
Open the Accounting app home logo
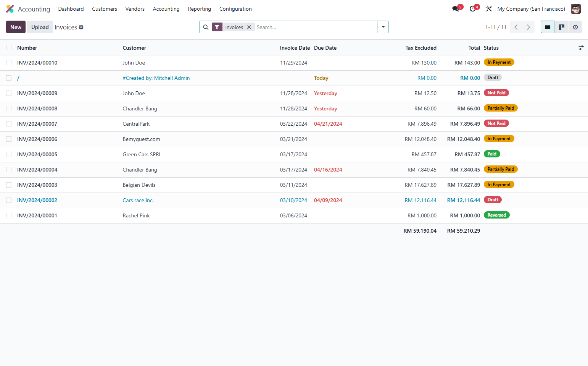[10, 9]
